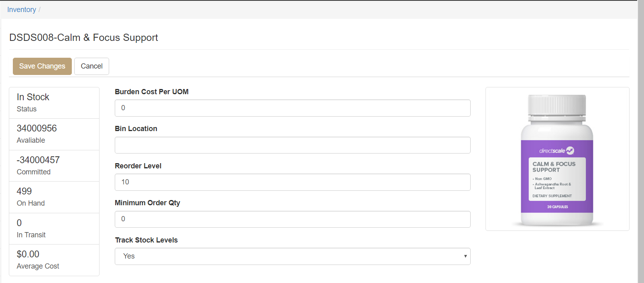
Task: Click the Cancel button
Action: (x=91, y=66)
